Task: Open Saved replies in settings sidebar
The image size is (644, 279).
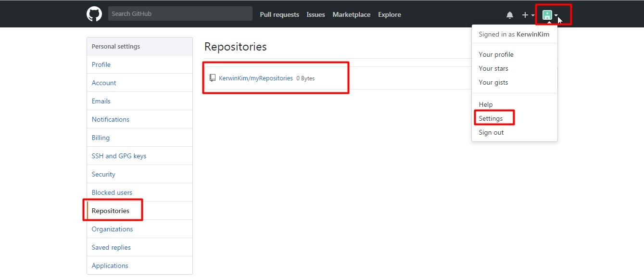Action: point(139,247)
